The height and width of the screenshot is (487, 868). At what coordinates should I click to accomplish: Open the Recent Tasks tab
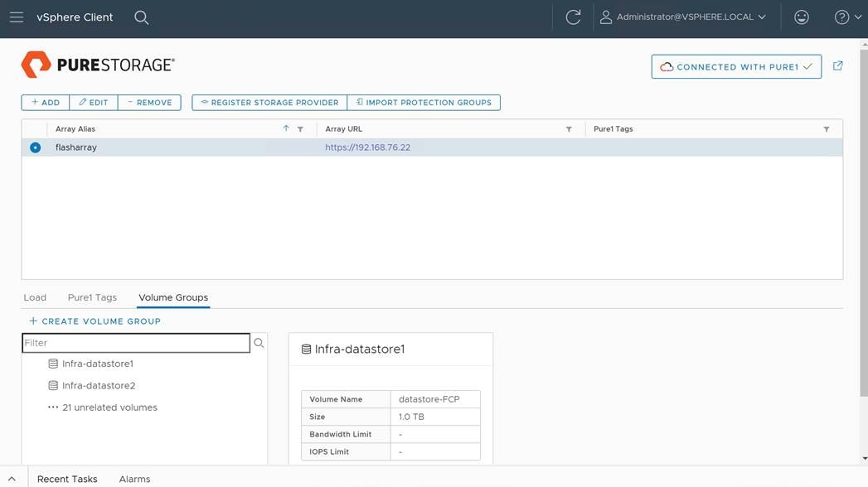click(67, 480)
